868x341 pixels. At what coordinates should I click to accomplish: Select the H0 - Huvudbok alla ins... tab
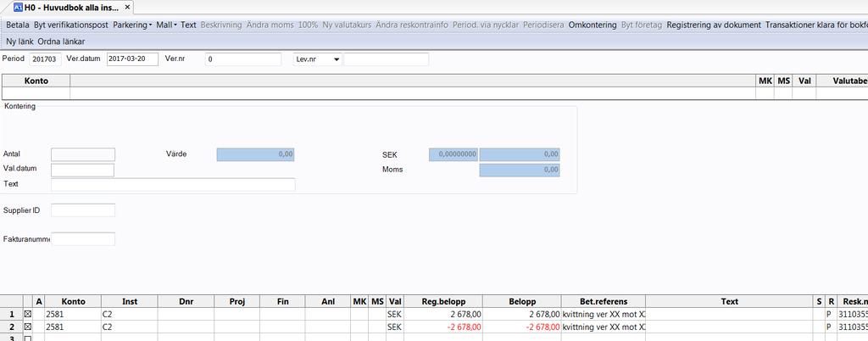click(x=71, y=7)
